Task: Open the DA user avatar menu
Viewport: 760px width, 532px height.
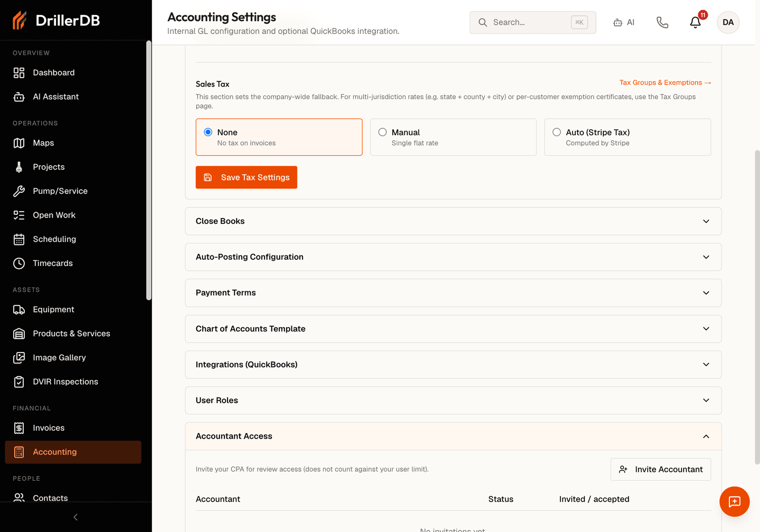Action: (728, 22)
